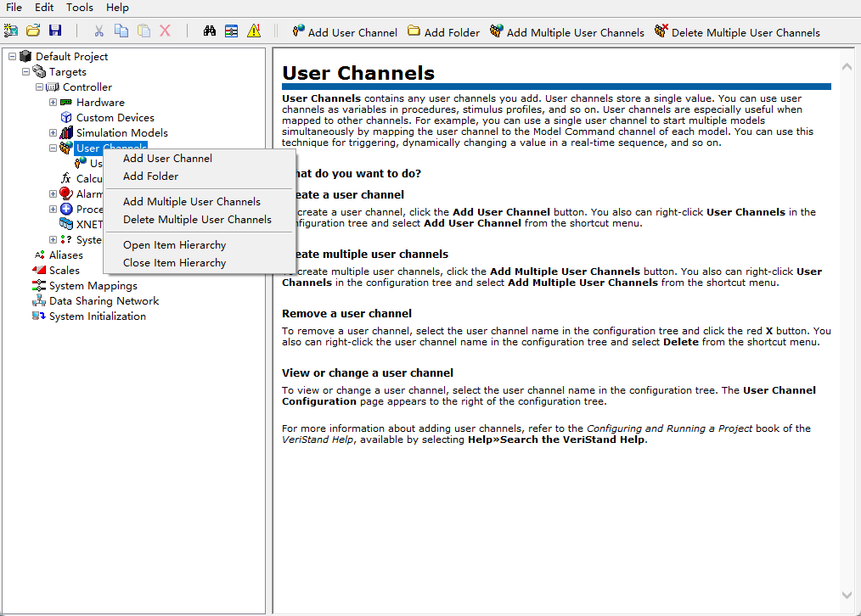Choose Add Folder from context menu
This screenshot has height=616, width=861.
200,176
